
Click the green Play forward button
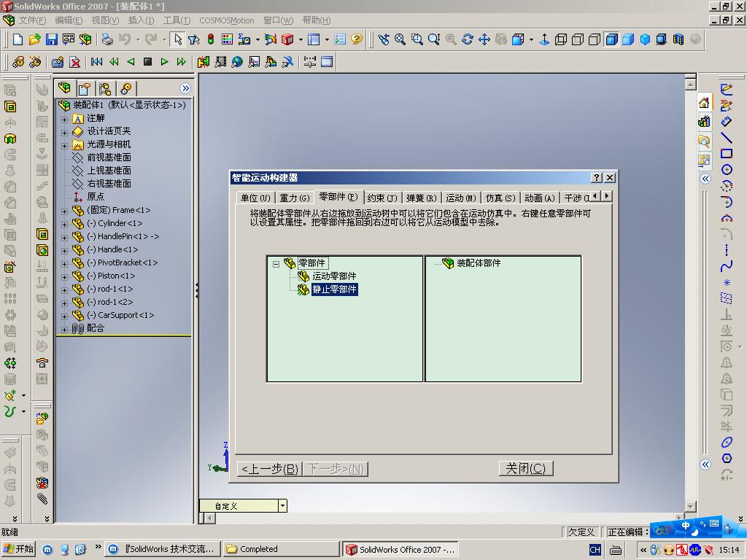click(x=164, y=61)
